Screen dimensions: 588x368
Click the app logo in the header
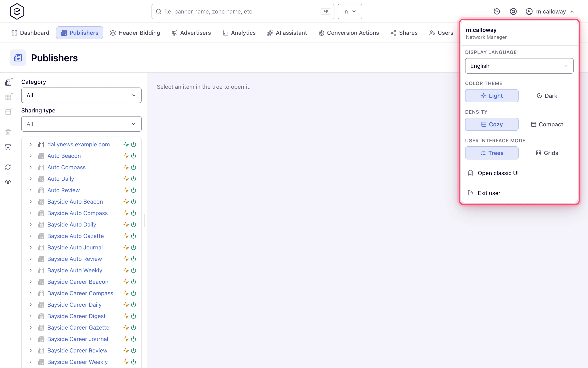[17, 11]
